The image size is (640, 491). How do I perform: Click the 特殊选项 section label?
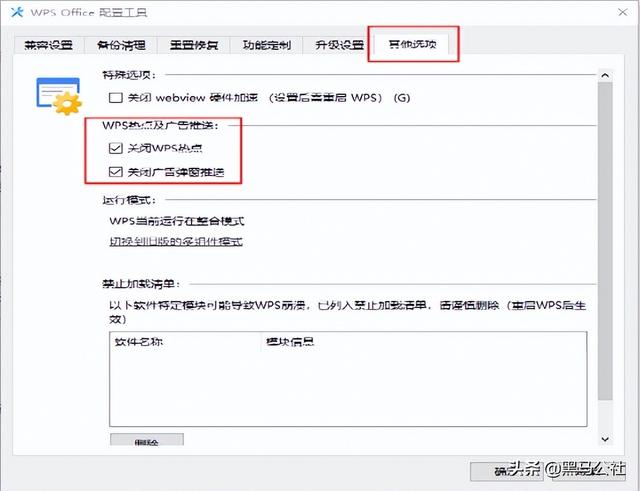[129, 75]
